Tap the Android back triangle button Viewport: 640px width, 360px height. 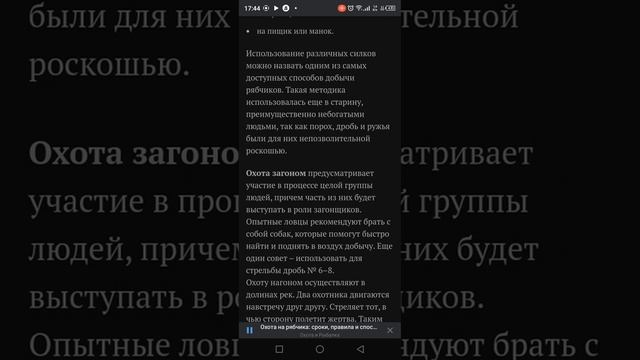tap(360, 349)
